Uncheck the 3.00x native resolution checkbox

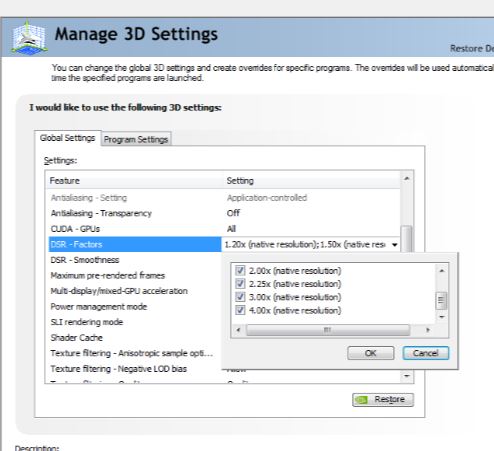(240, 297)
